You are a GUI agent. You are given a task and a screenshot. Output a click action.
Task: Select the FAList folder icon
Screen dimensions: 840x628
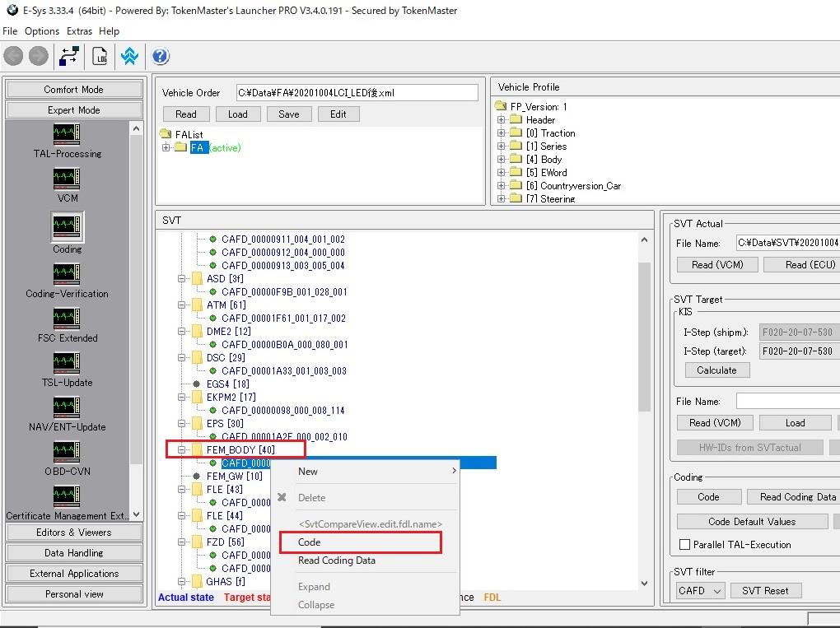pyautogui.click(x=166, y=134)
